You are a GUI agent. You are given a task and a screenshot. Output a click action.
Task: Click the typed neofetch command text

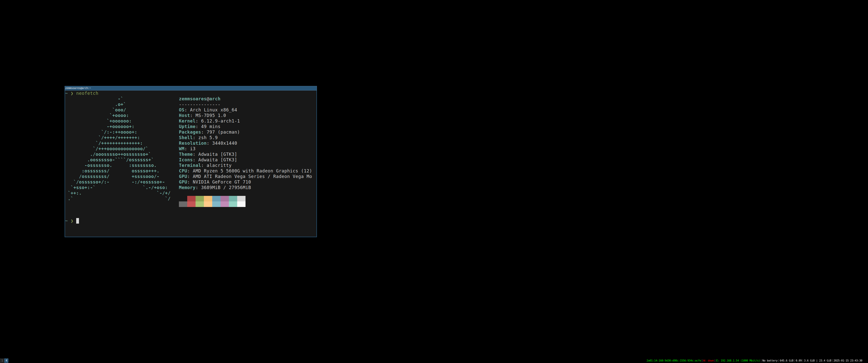[87, 93]
